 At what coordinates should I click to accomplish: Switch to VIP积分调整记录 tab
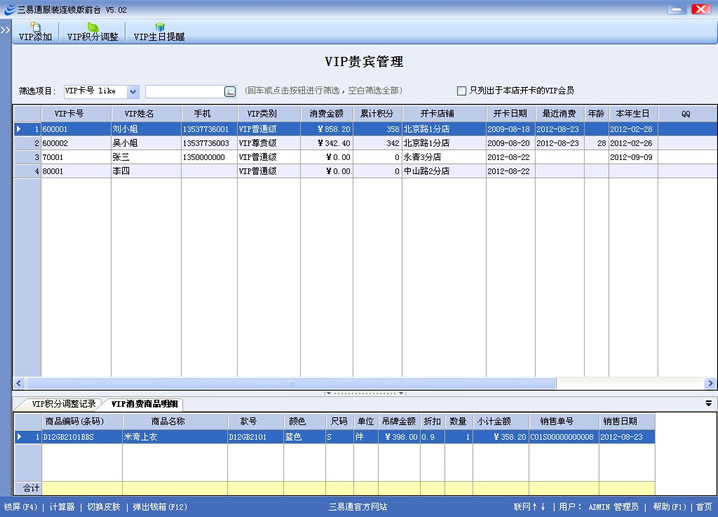pyautogui.click(x=64, y=404)
